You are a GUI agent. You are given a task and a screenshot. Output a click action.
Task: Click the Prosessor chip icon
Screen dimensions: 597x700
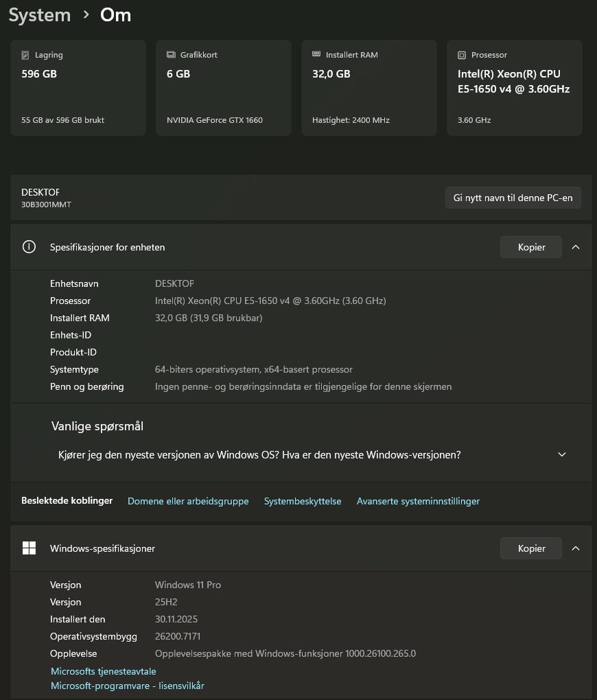(x=462, y=55)
